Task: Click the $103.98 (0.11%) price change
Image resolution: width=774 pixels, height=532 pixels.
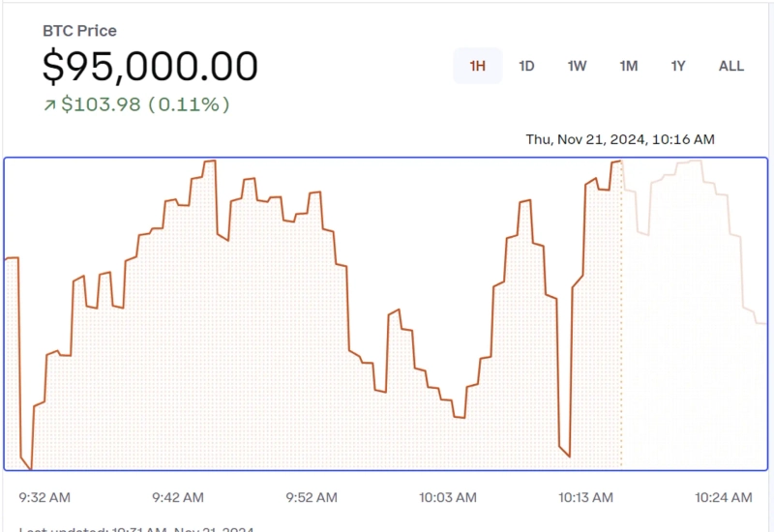Action: (x=145, y=104)
